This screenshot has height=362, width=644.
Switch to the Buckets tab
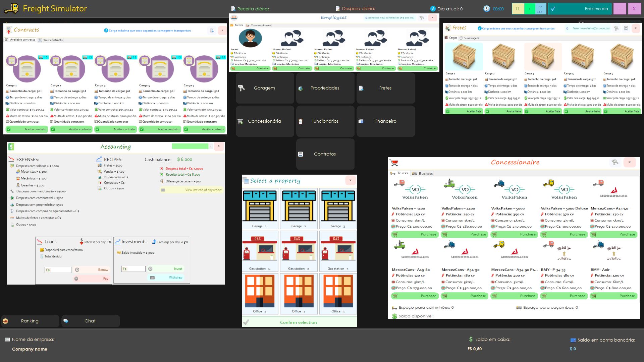point(423,174)
